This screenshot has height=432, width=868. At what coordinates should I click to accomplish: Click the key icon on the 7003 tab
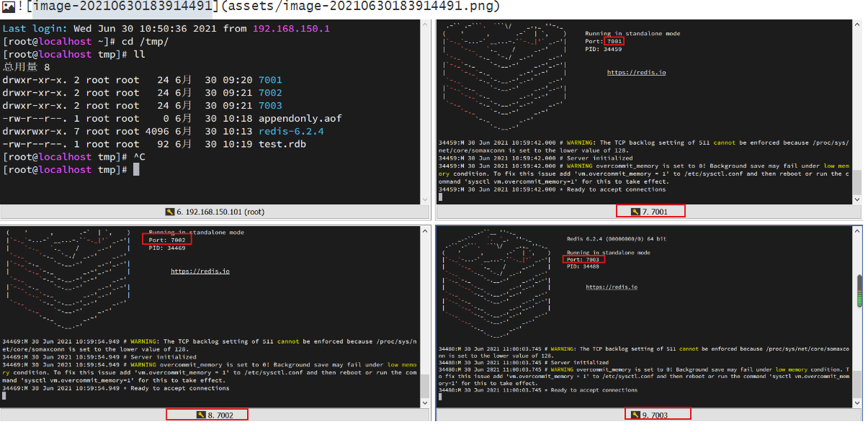(x=635, y=415)
